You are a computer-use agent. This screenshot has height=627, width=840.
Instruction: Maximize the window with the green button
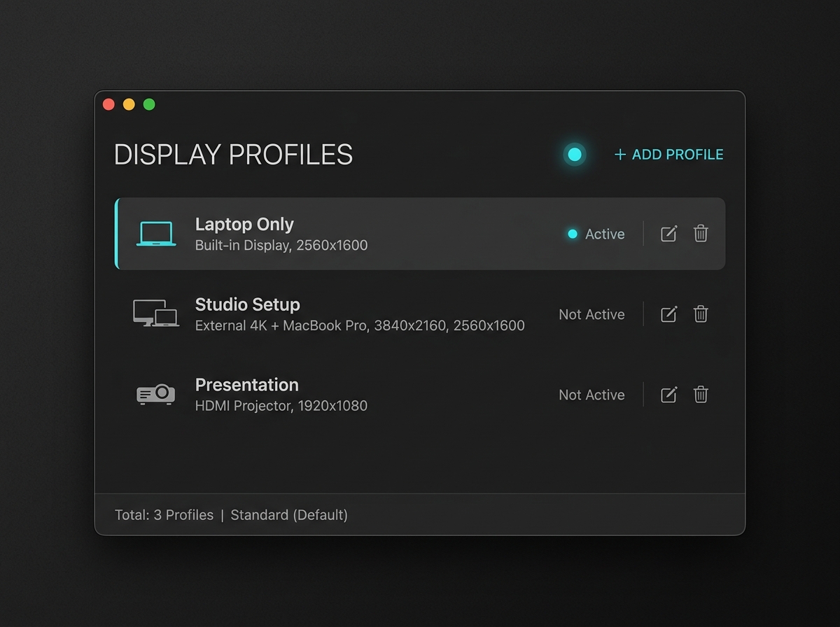pos(149,104)
